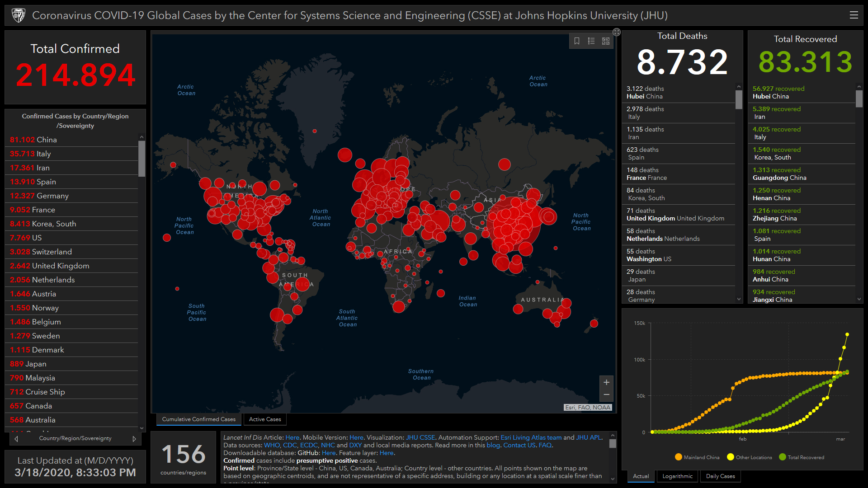
Task: Open the ECDC data source link
Action: [x=309, y=445]
